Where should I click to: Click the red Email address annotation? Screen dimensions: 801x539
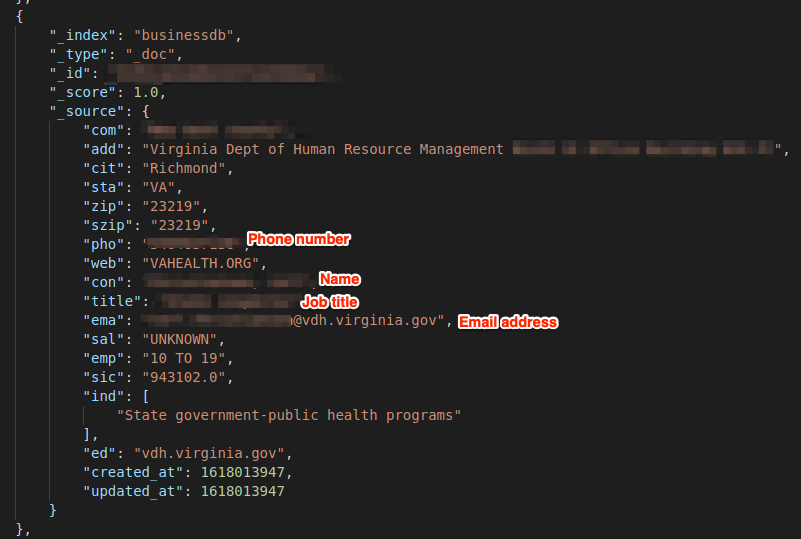click(508, 322)
